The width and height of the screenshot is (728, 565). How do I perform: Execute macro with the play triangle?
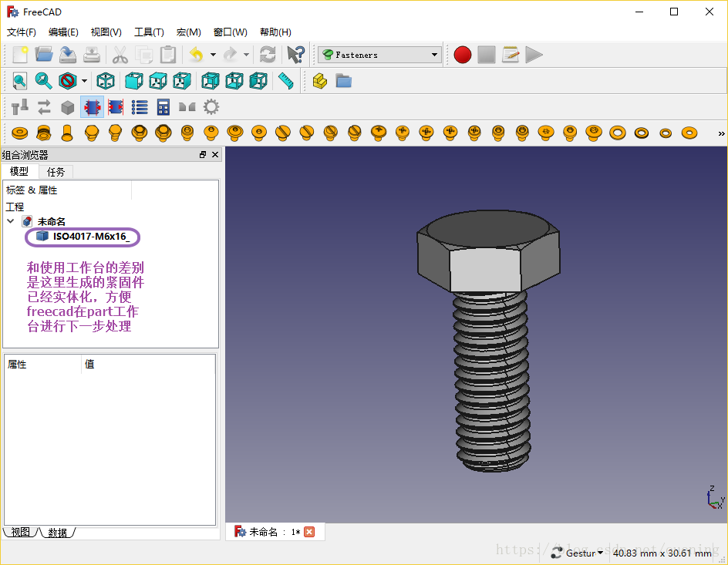pyautogui.click(x=534, y=55)
